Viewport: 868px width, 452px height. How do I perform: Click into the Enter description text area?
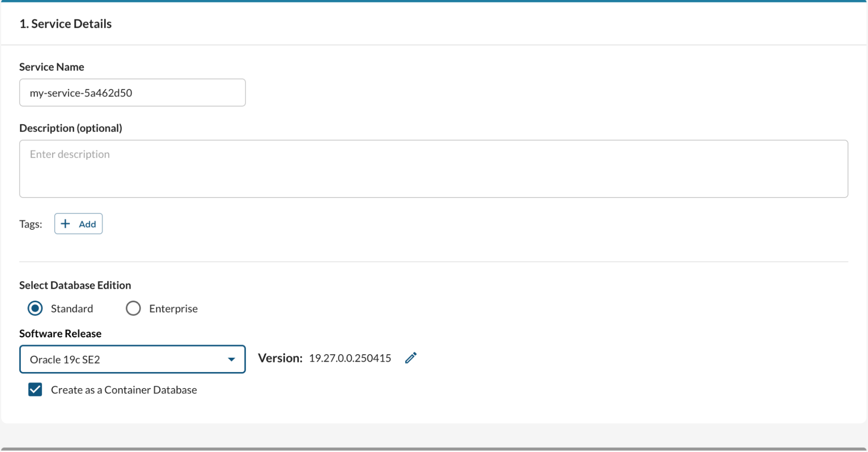[433, 168]
